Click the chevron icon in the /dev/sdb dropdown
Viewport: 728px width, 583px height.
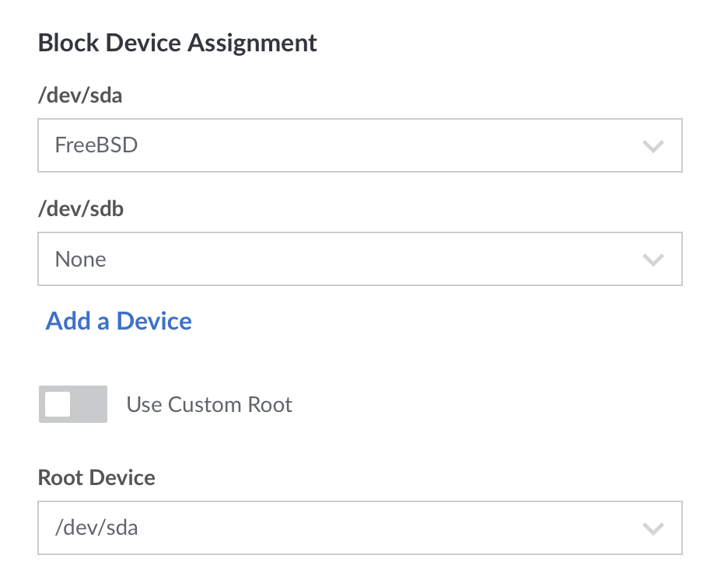tap(653, 259)
